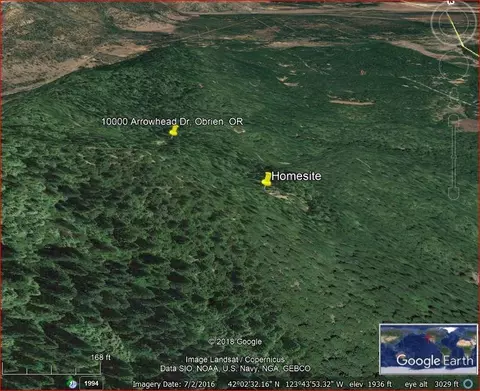The width and height of the screenshot is (480, 391).
Task: Click the Google Earth logo
Action: [434, 361]
